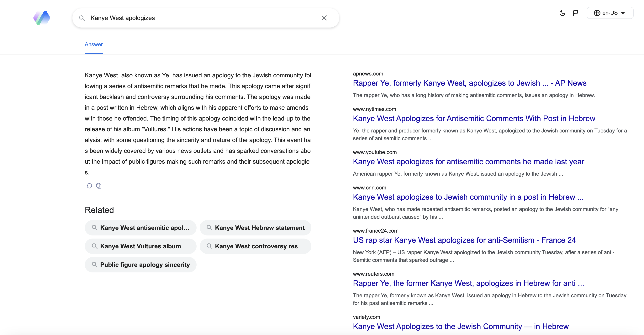This screenshot has height=335, width=644.
Task: Select Kanye West Vultures album suggestion
Action: pyautogui.click(x=140, y=246)
